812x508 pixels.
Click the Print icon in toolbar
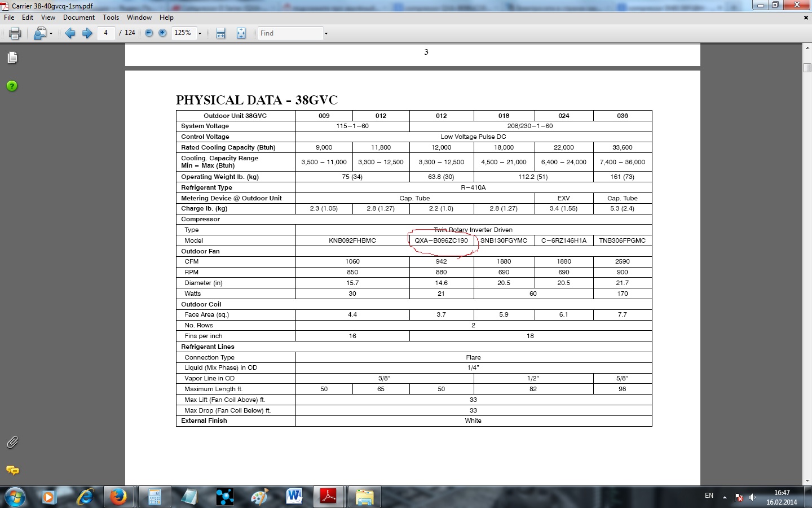(15, 33)
